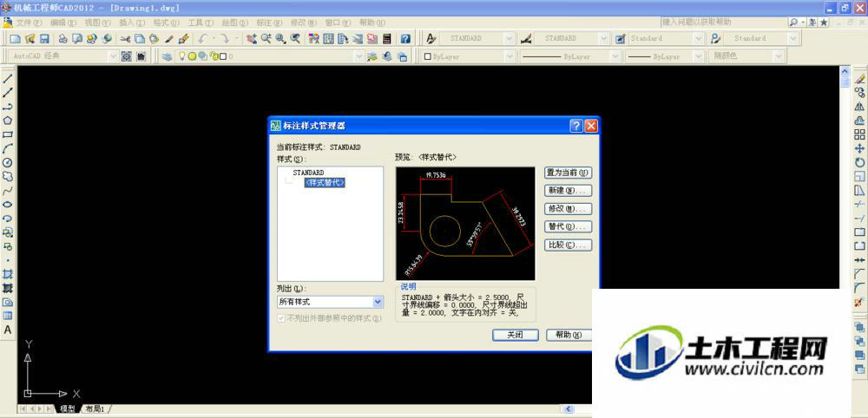The image size is (868, 418).
Task: Switch to the 布局1 layout tab
Action: (95, 408)
